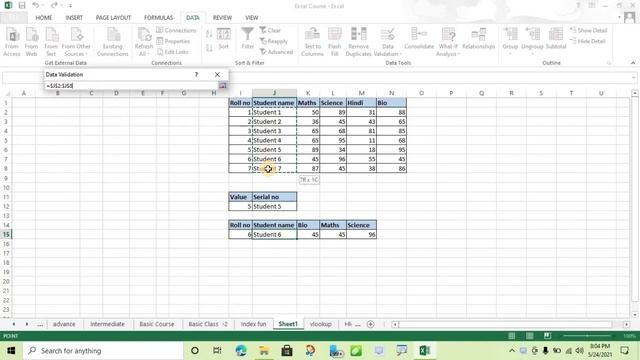Expand Data Validation range dialog

(x=222, y=85)
